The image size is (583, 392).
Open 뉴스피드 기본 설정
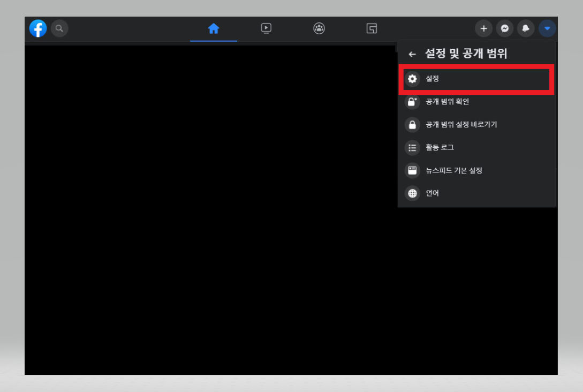[476, 170]
